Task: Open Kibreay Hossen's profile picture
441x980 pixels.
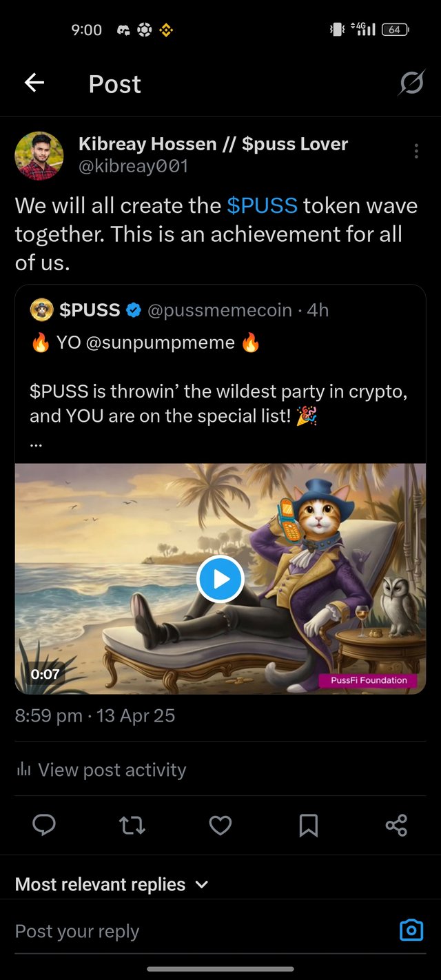Action: click(x=39, y=156)
